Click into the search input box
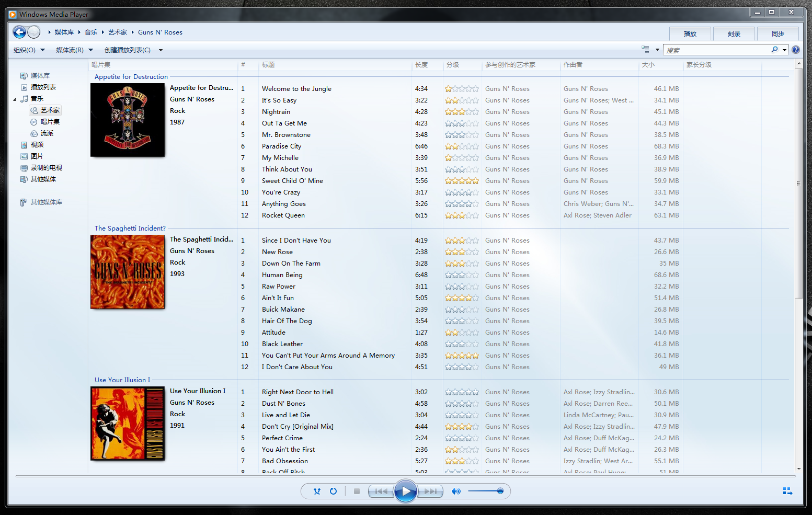The width and height of the screenshot is (812, 515). pyautogui.click(x=716, y=50)
